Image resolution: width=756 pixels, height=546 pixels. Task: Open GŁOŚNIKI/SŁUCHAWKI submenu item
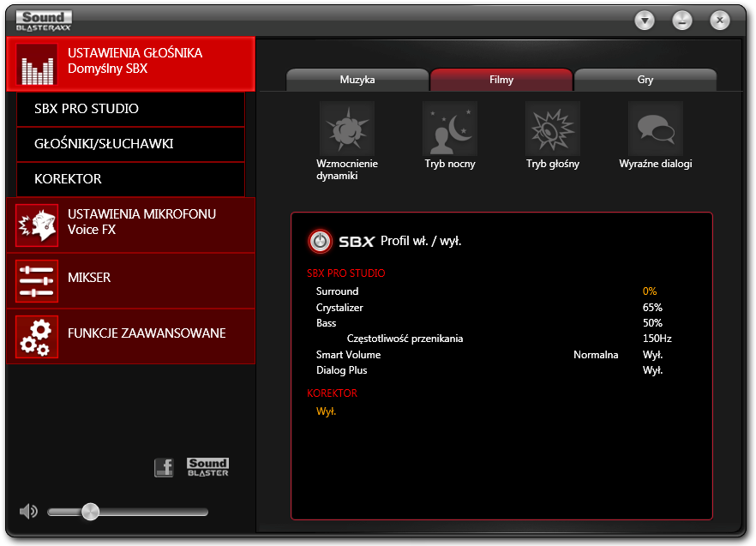(130, 144)
